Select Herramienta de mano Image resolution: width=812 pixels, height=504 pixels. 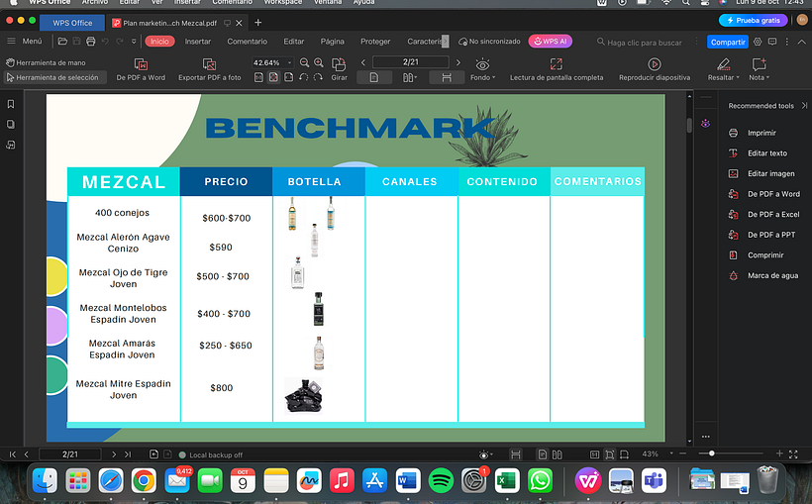point(46,62)
